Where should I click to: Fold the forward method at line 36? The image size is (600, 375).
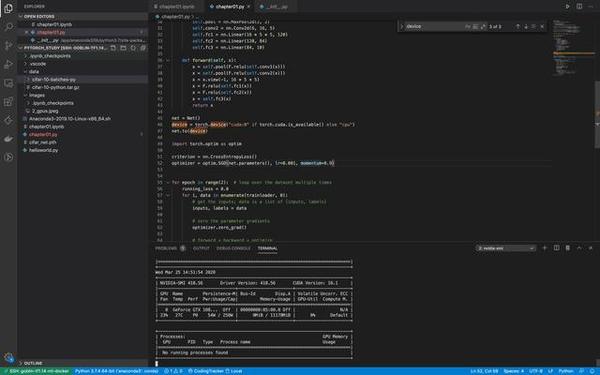tap(168, 60)
